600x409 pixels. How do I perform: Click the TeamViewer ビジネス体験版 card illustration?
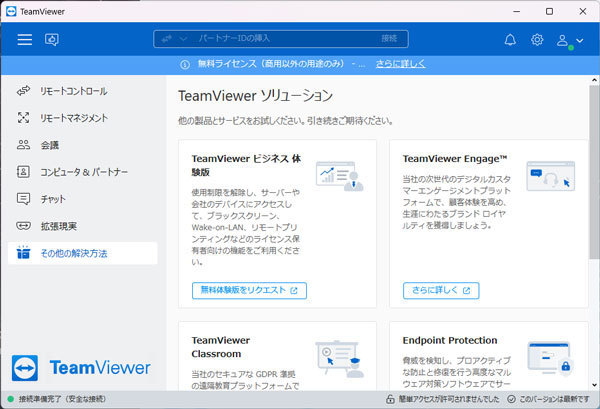tap(339, 176)
